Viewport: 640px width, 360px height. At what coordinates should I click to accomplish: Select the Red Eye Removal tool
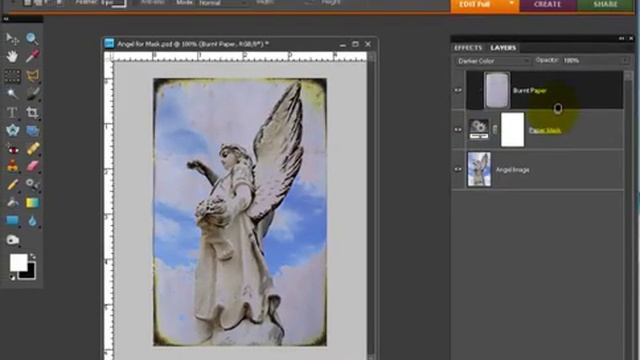point(12,149)
